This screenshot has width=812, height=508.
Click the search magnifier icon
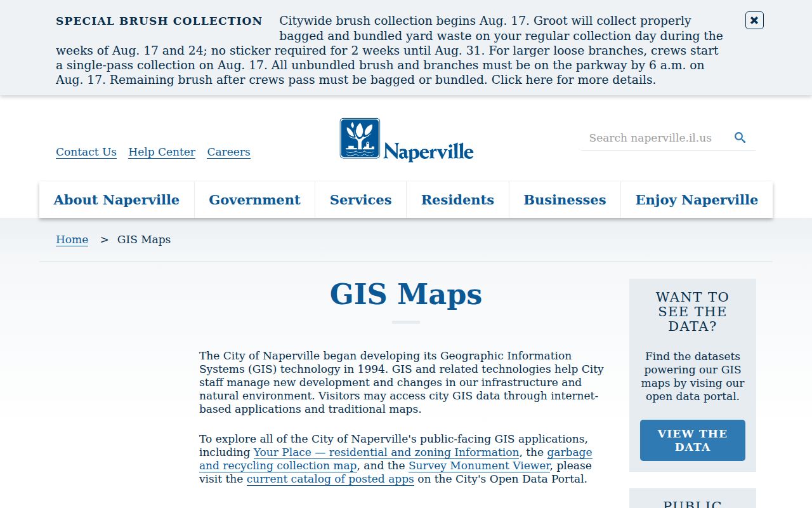point(740,138)
